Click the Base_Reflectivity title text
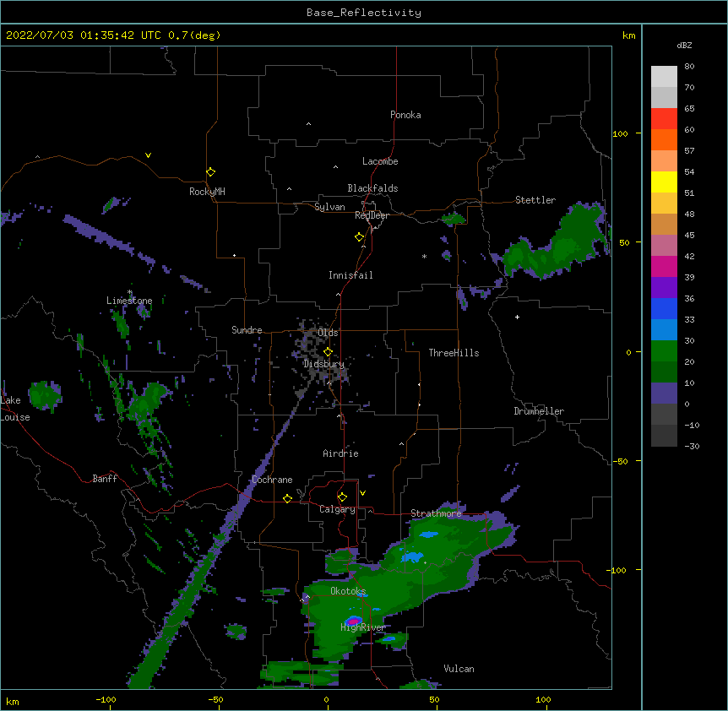The height and width of the screenshot is (711, 728). [364, 13]
